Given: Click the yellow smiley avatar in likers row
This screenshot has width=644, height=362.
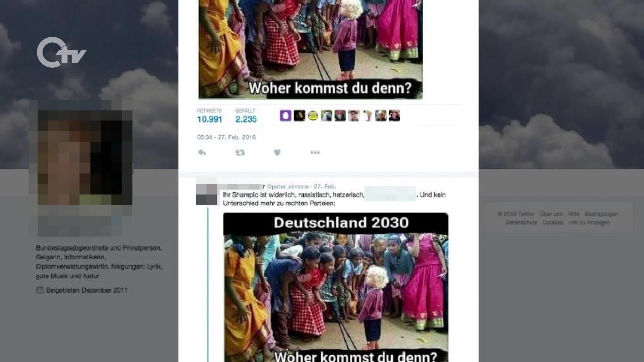Looking at the screenshot, I should tap(313, 116).
